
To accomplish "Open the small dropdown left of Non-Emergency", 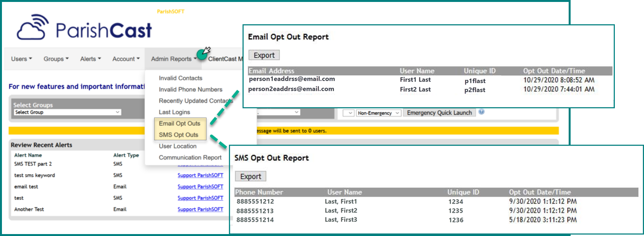I will tap(348, 113).
